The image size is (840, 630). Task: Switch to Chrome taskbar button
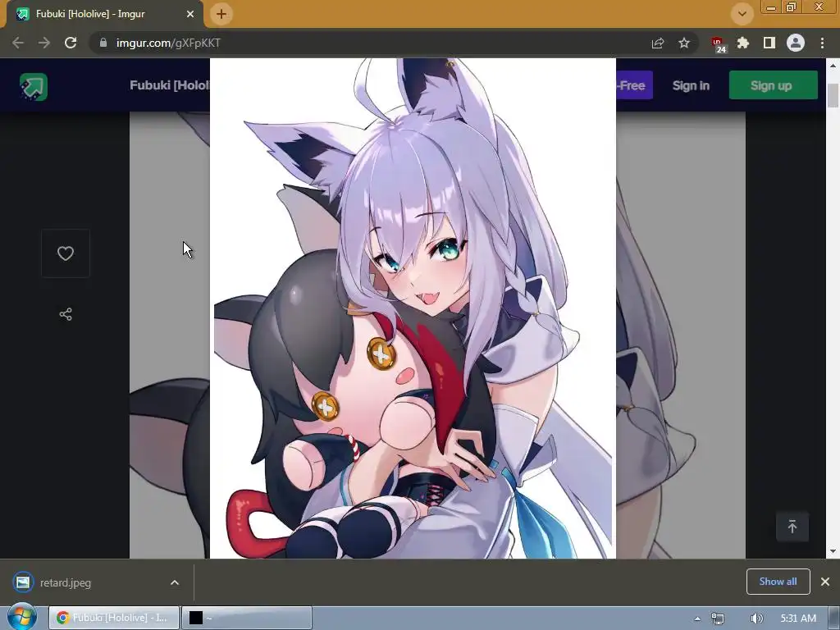[113, 618]
